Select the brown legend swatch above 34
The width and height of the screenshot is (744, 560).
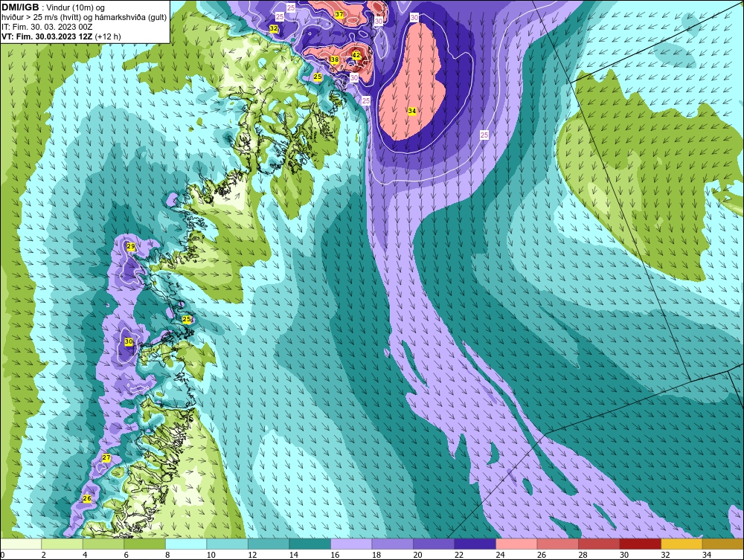pos(722,544)
